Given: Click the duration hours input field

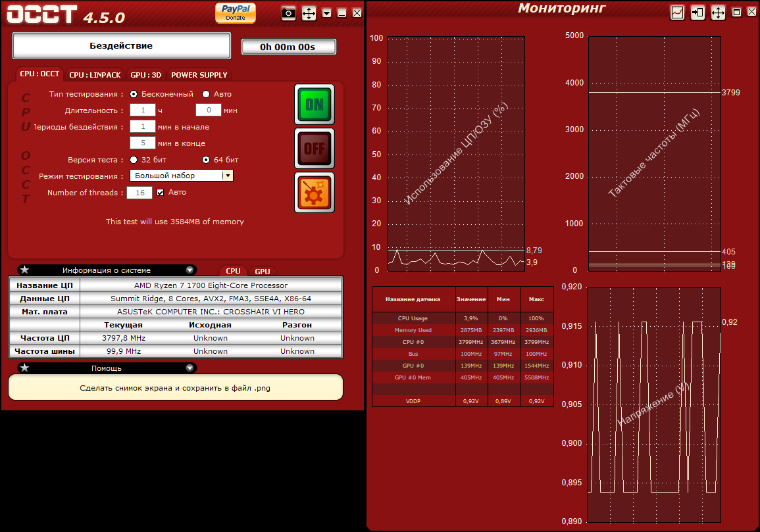Looking at the screenshot, I should pyautogui.click(x=143, y=110).
